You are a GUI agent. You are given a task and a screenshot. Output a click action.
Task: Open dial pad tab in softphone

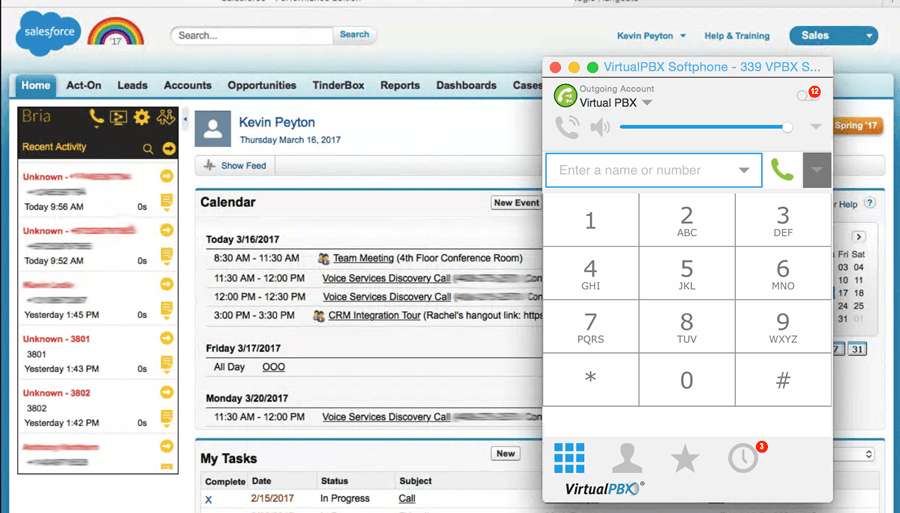(x=569, y=458)
